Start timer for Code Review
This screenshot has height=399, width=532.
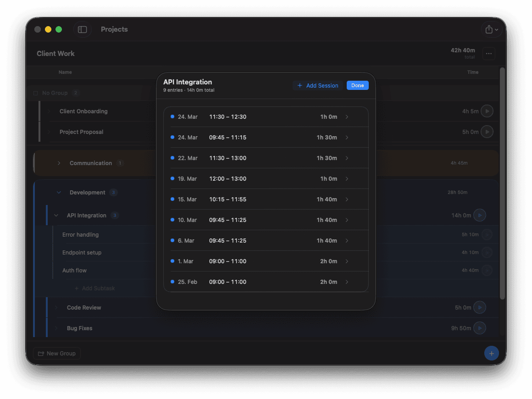(480, 307)
